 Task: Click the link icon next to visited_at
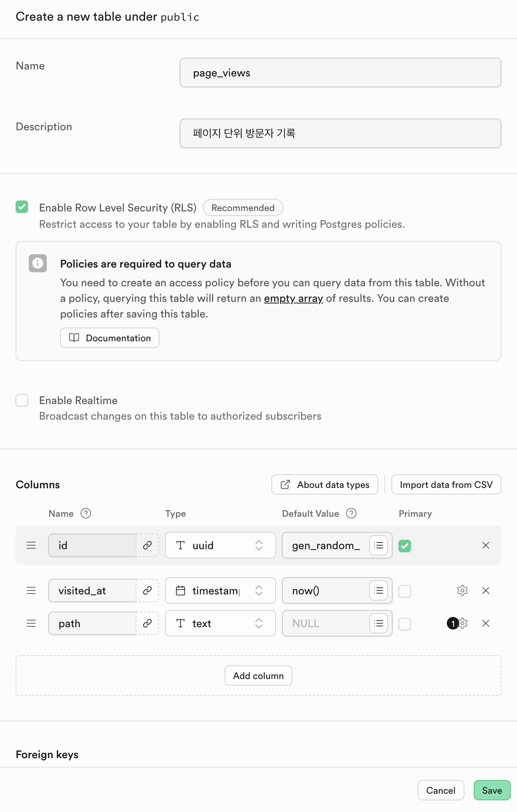[x=147, y=590]
